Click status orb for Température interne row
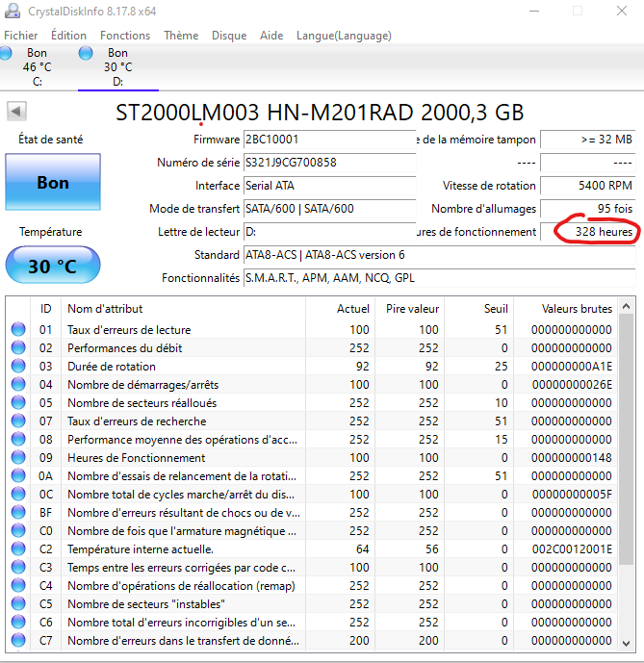This screenshot has width=644, height=663. tap(18, 548)
